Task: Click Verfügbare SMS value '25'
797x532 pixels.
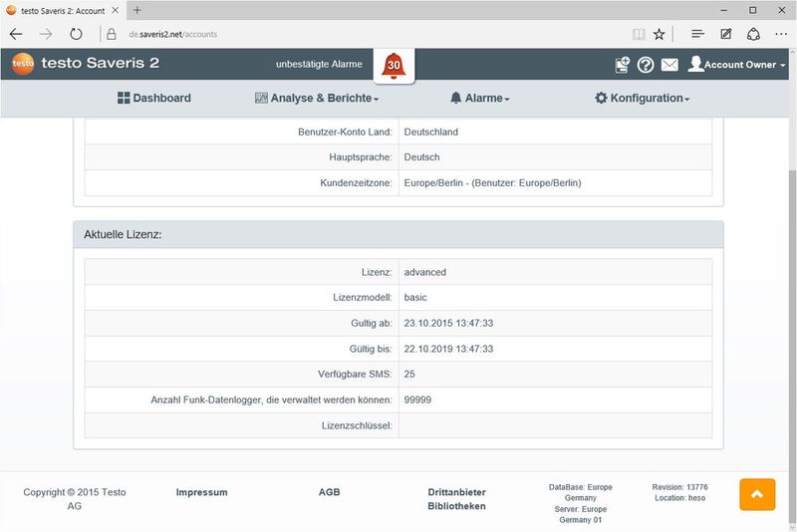Action: click(x=409, y=374)
